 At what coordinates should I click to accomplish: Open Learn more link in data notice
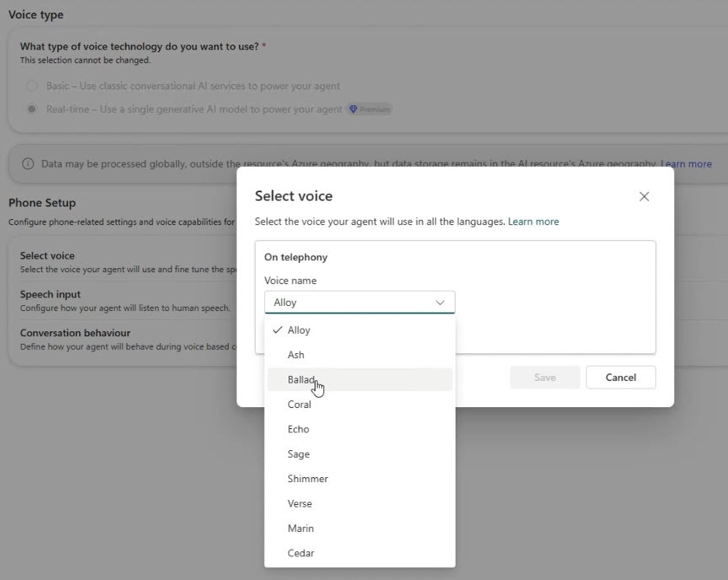(686, 164)
